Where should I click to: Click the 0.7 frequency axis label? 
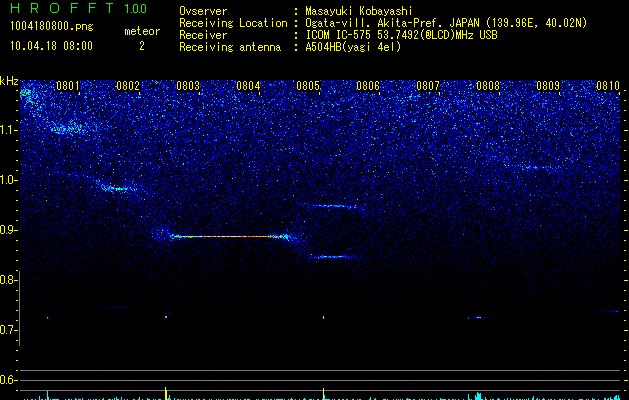pos(8,330)
